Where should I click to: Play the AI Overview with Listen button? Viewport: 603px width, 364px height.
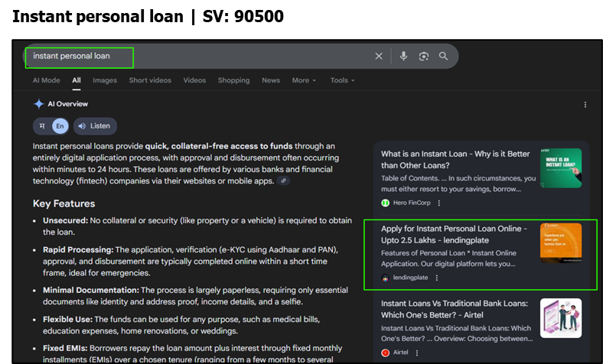coord(94,126)
